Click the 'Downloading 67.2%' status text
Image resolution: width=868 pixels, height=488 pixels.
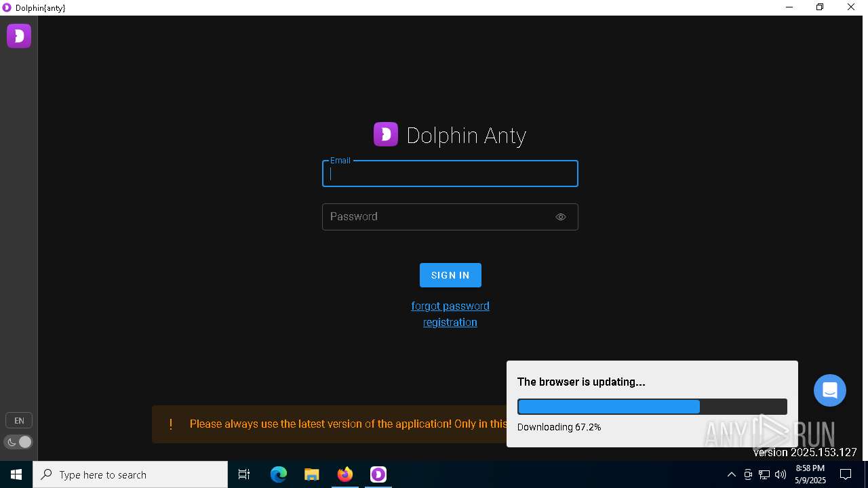tap(559, 427)
